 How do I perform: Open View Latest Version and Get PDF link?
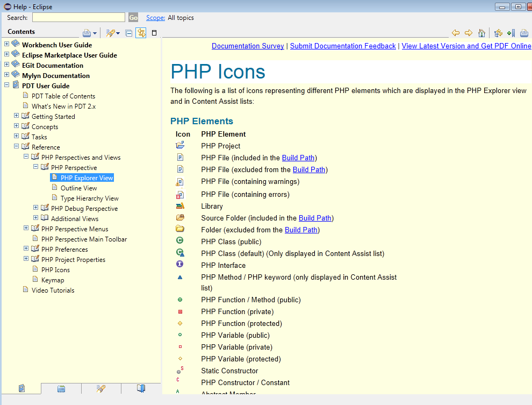[x=466, y=46]
